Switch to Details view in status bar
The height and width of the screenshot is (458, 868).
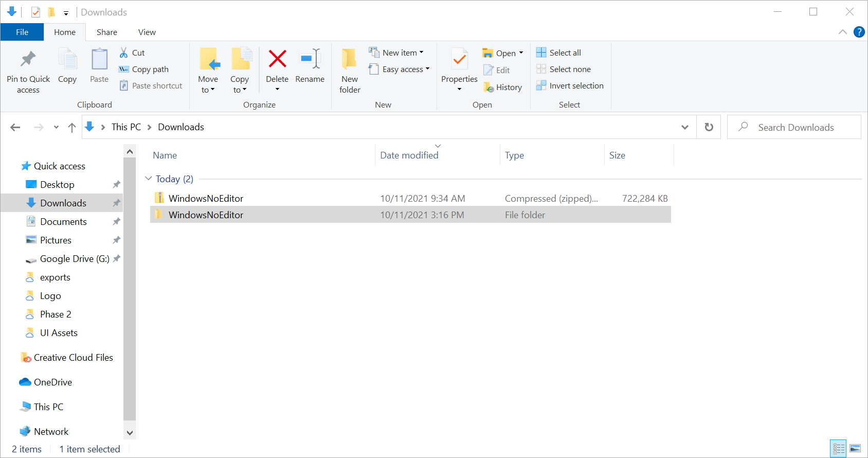click(x=838, y=449)
